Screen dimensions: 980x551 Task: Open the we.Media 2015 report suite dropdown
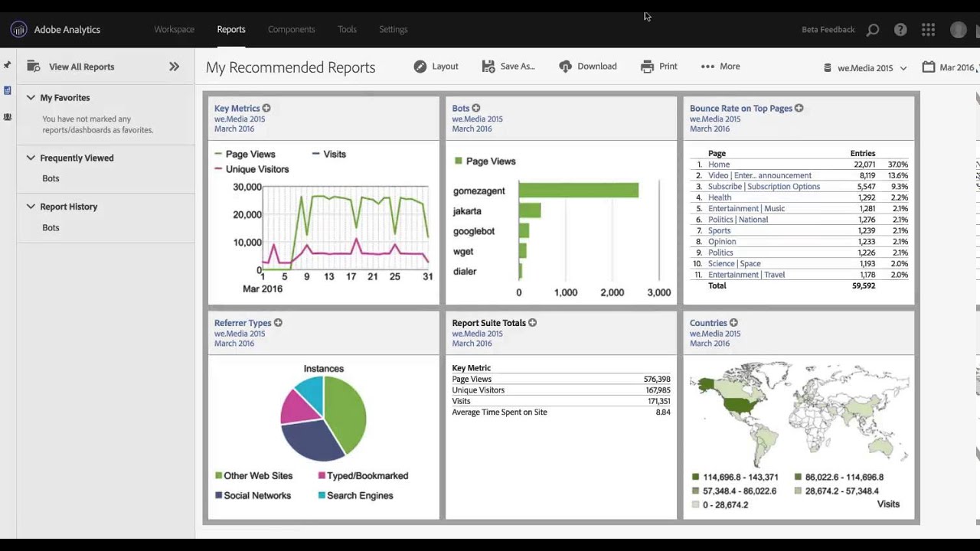tap(865, 68)
